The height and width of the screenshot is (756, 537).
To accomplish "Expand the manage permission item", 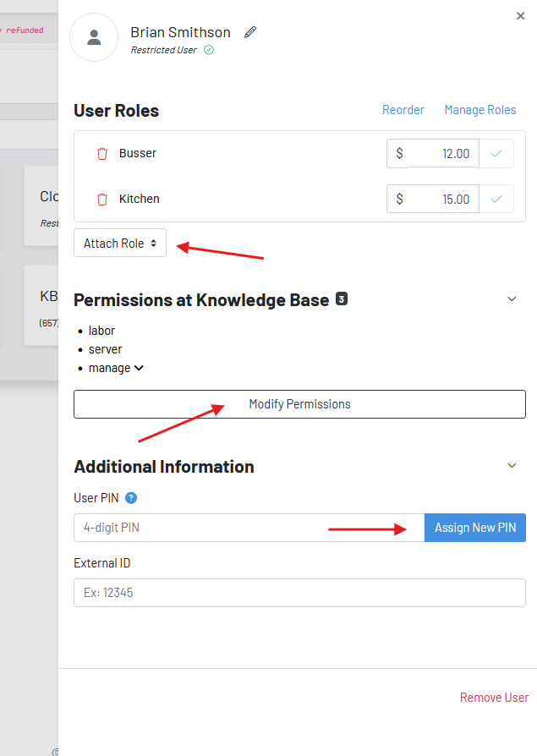I will click(x=139, y=368).
